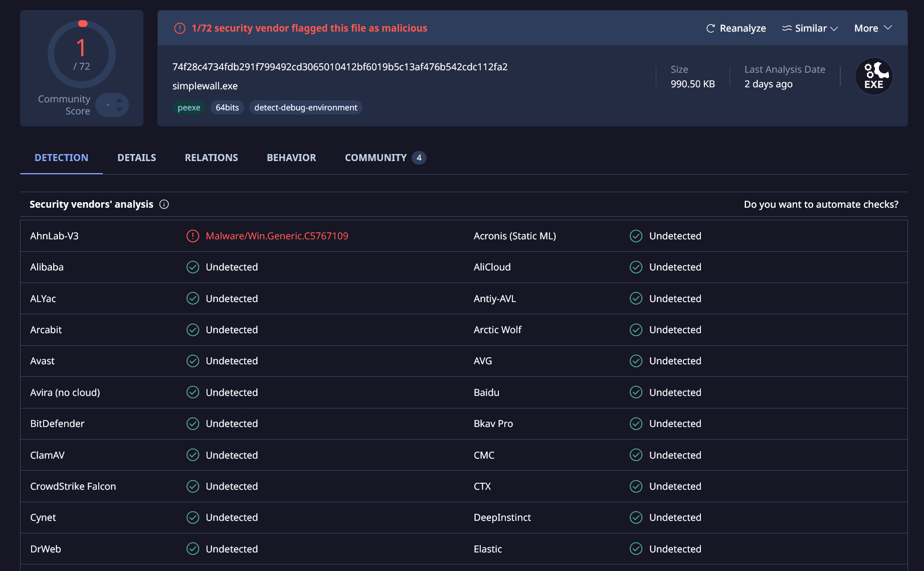Image resolution: width=924 pixels, height=571 pixels.
Task: Click the file hash 74f28c47...
Action: (x=340, y=67)
